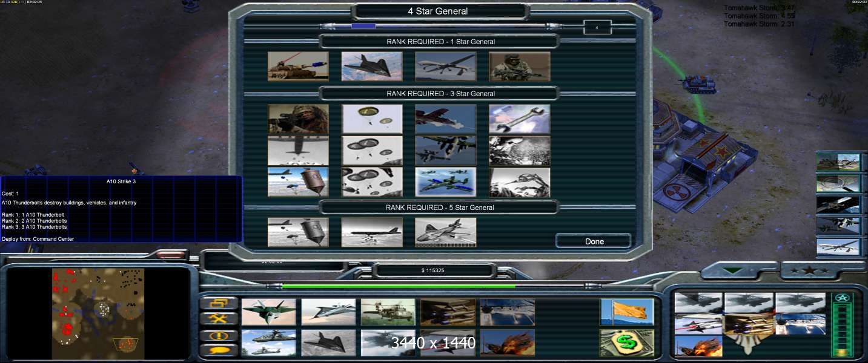Image resolution: width=868 pixels, height=363 pixels.
Task: Build the black stealth fighter in command bar
Action: (328, 343)
